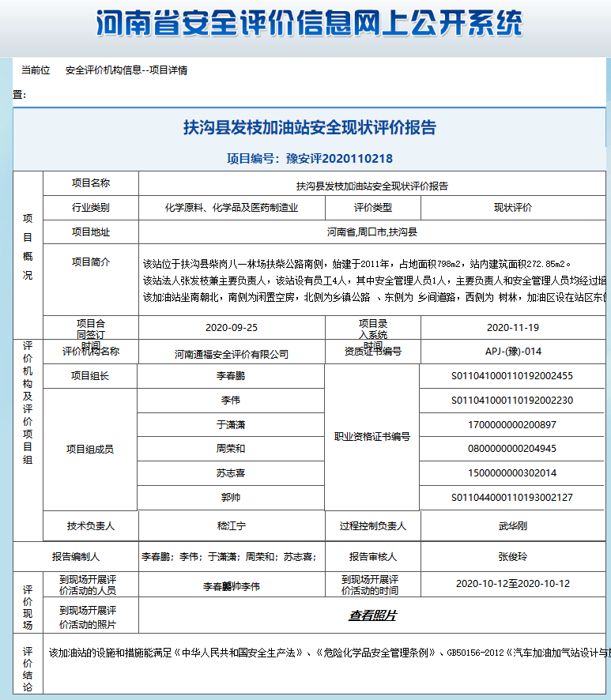Click address 河南省,周口市,扶沟县
This screenshot has height=700, width=611.
(372, 232)
